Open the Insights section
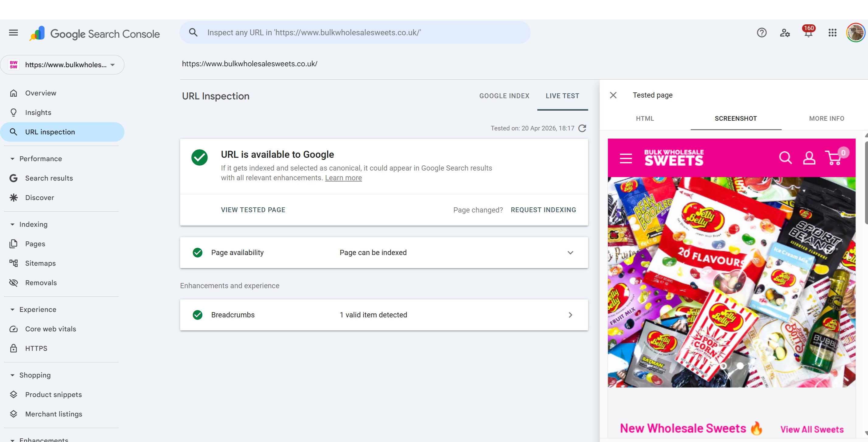 pyautogui.click(x=38, y=112)
